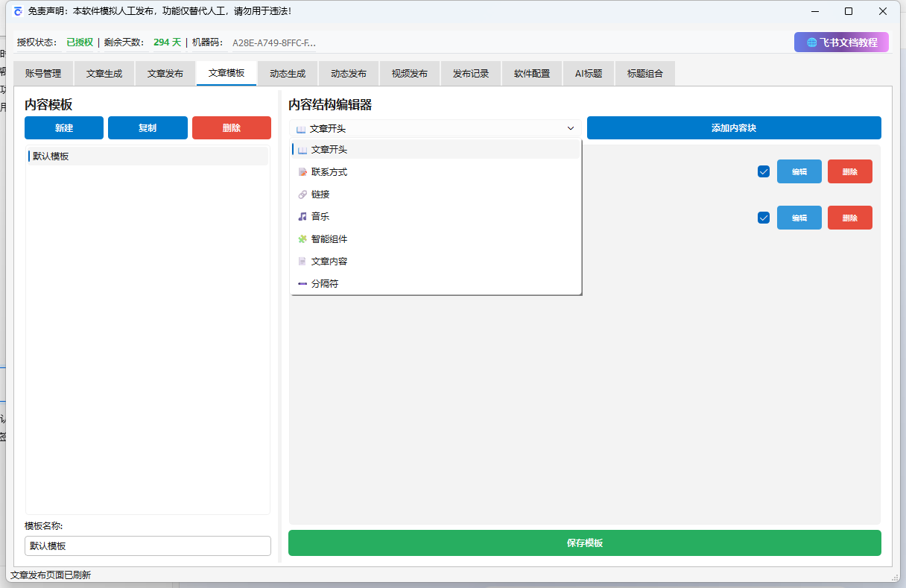The image size is (906, 588).
Task: Click the 模板名称 text input field
Action: [x=148, y=546]
